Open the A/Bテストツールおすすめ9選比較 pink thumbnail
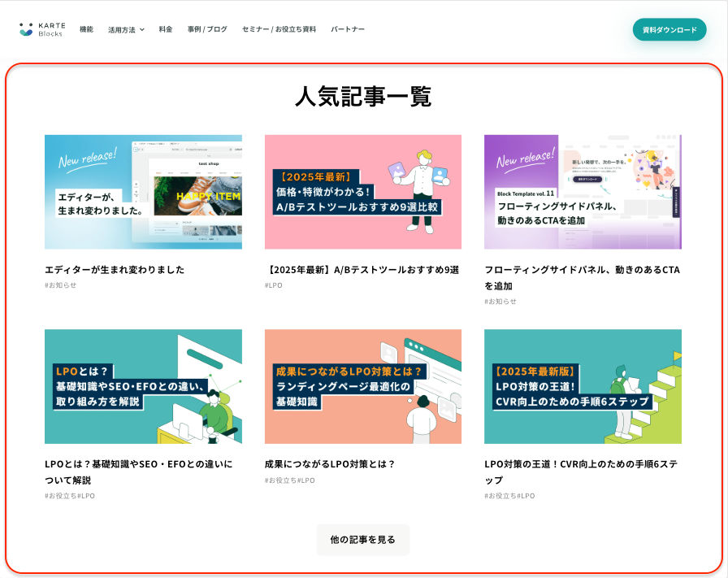The width and height of the screenshot is (728, 578). (363, 192)
